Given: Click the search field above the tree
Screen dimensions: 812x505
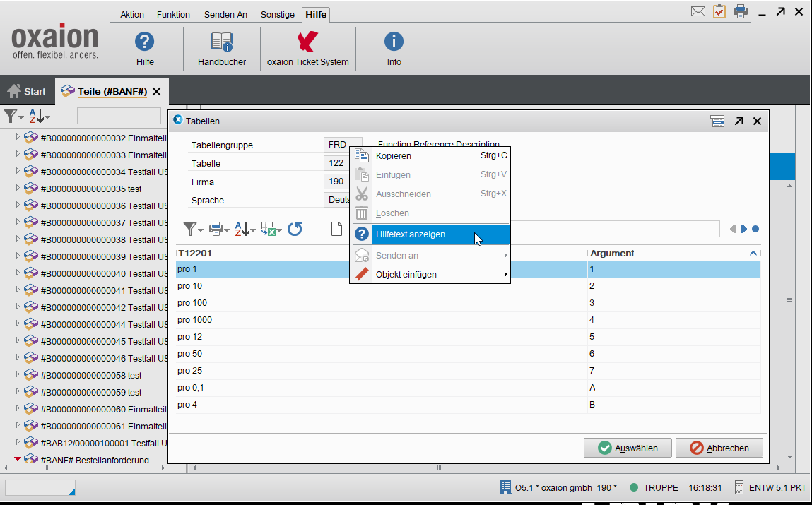Looking at the screenshot, I should [119, 116].
